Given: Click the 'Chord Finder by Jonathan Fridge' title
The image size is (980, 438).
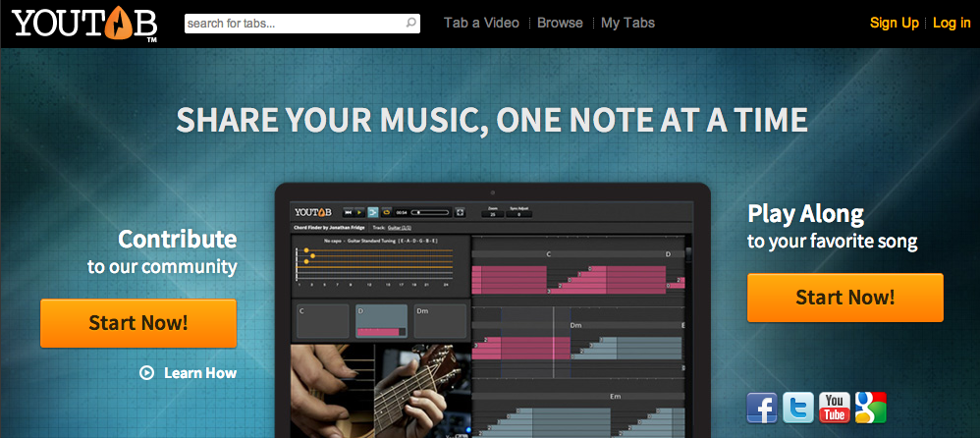Looking at the screenshot, I should (329, 228).
